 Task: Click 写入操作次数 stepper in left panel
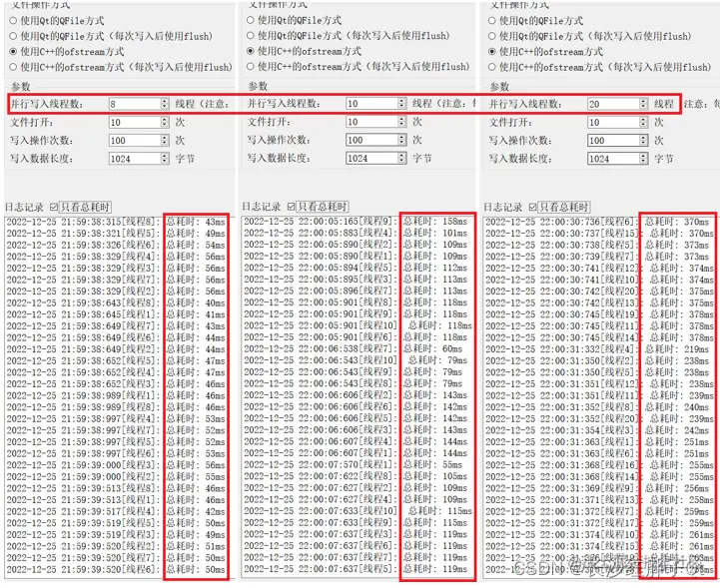pyautogui.click(x=165, y=141)
